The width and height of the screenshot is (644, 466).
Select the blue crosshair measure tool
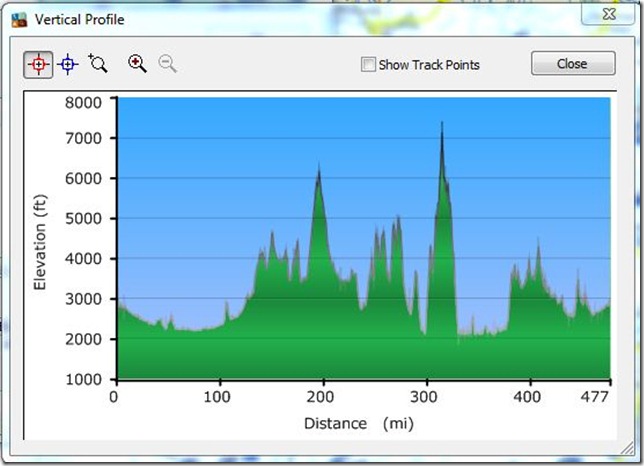pos(68,64)
